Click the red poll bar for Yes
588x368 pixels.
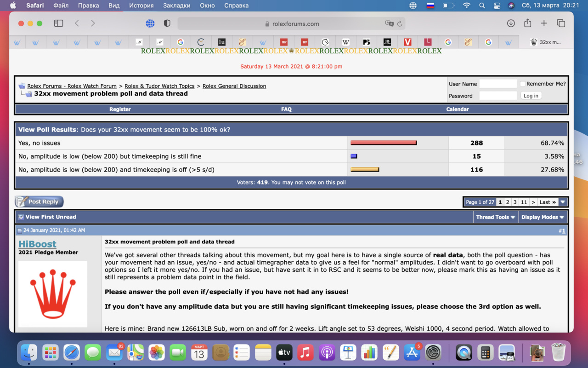tap(383, 143)
